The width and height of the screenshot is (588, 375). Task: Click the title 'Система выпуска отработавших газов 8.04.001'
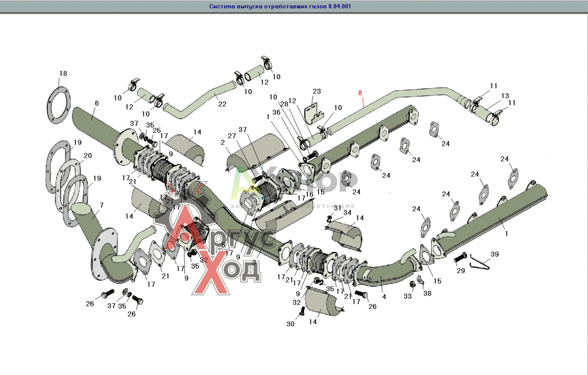[280, 6]
